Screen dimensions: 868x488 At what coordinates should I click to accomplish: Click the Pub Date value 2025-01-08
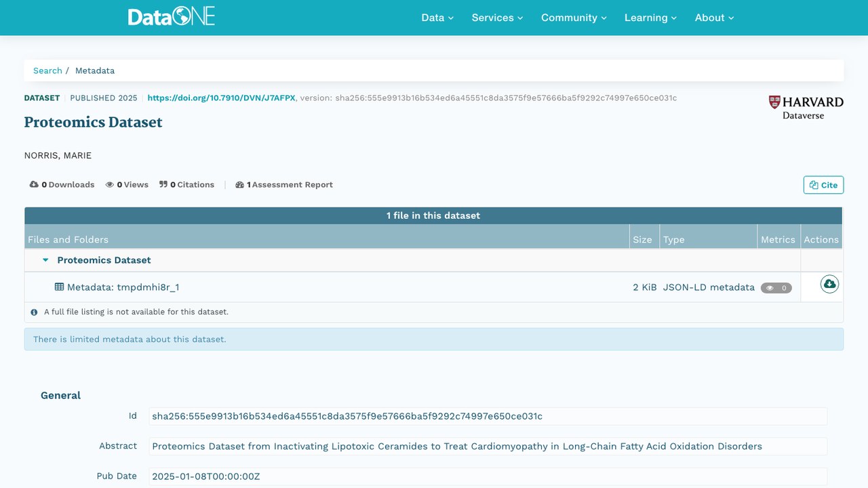point(488,476)
